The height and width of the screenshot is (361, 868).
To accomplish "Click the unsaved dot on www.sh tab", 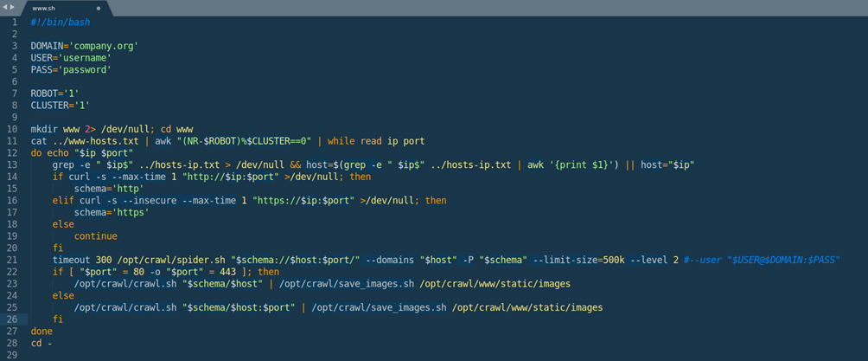I will pos(99,8).
